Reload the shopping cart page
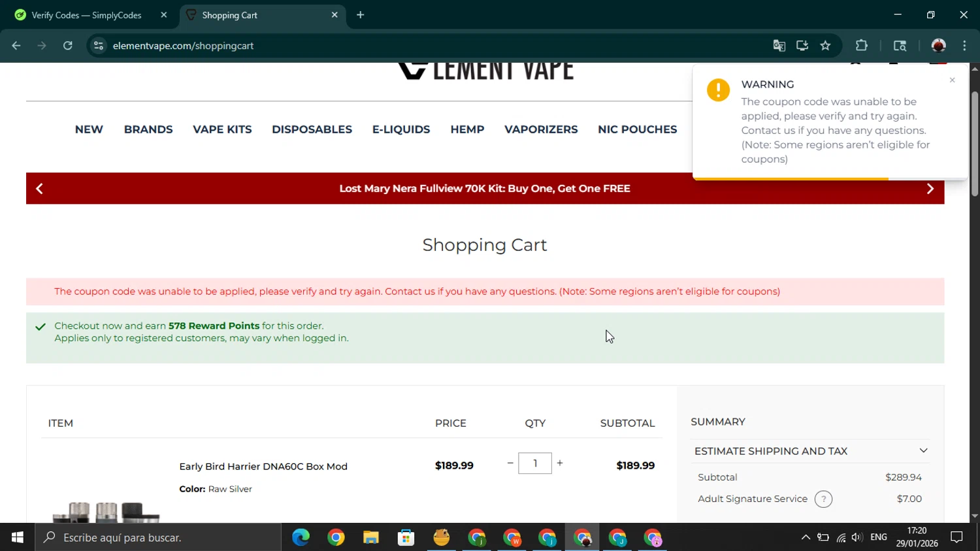 tap(68, 46)
